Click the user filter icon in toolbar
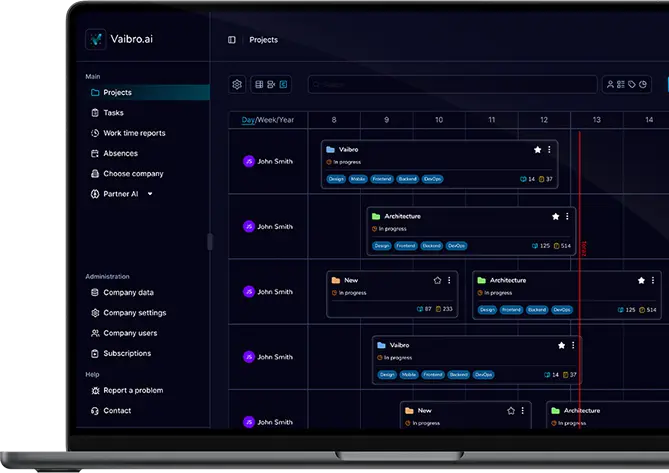Image resolution: width=669 pixels, height=473 pixels. (609, 85)
